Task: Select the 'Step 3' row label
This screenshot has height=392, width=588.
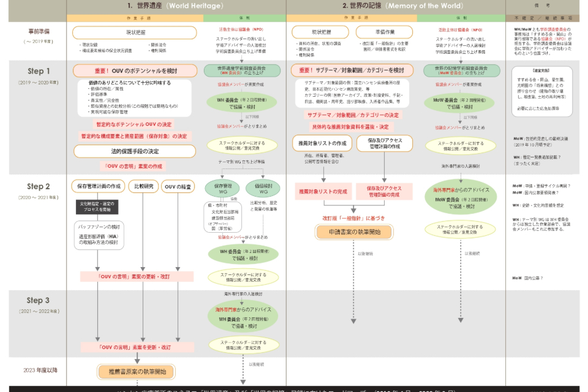Action: (x=38, y=300)
